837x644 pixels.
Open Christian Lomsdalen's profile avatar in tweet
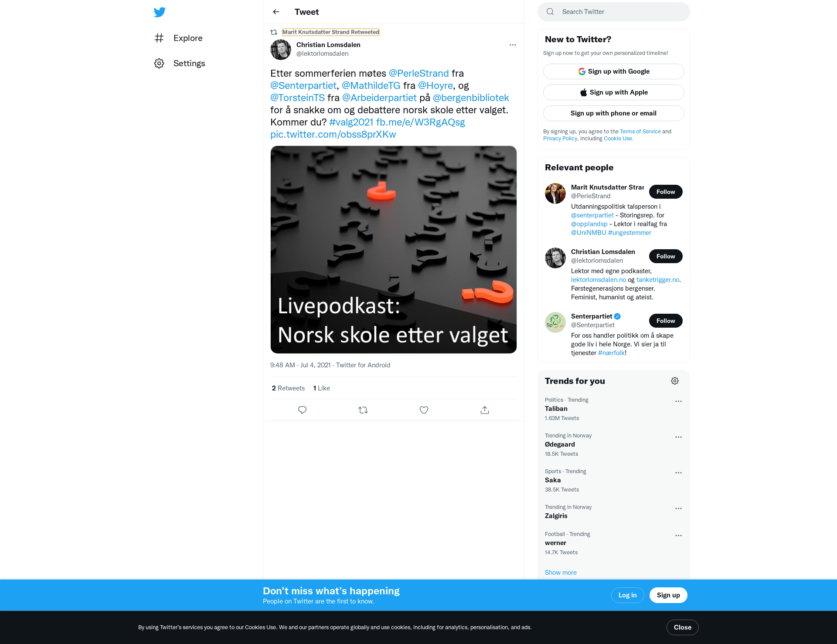tap(281, 49)
